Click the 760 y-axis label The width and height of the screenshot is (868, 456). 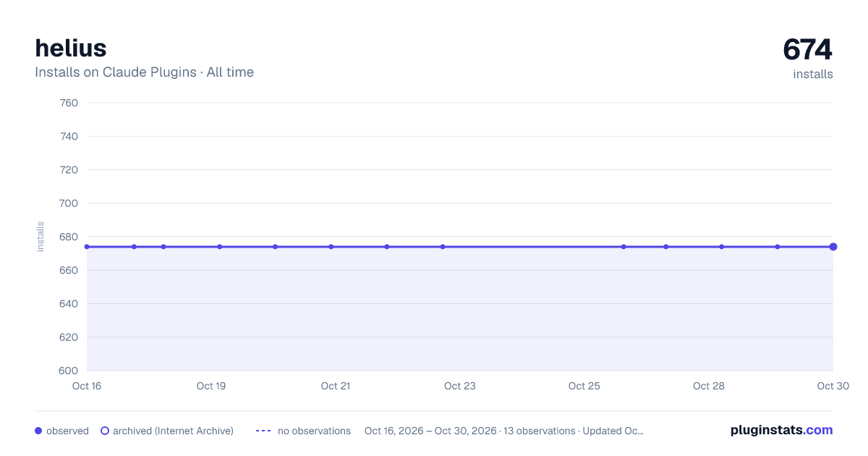point(69,103)
